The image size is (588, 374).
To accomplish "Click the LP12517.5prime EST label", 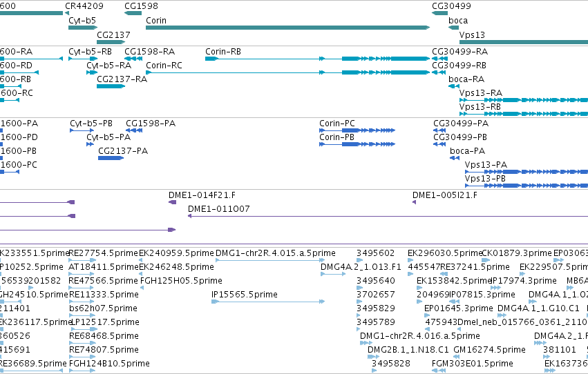I will [106, 322].
